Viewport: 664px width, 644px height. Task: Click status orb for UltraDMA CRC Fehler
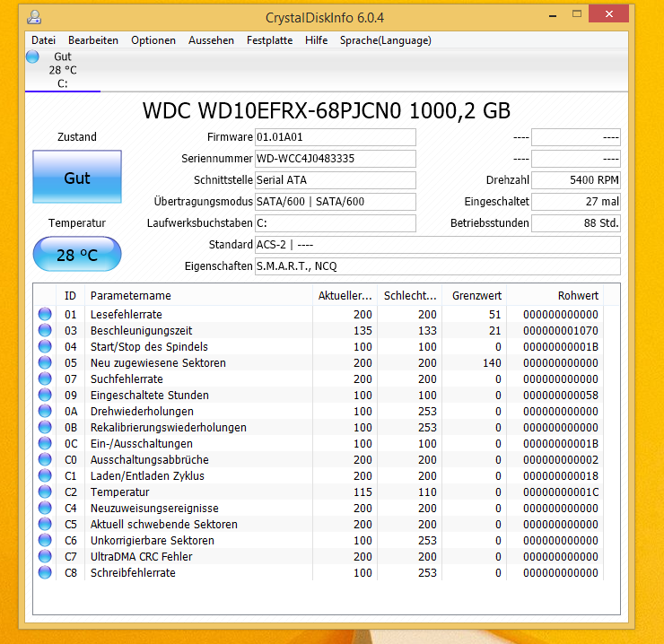(x=45, y=556)
